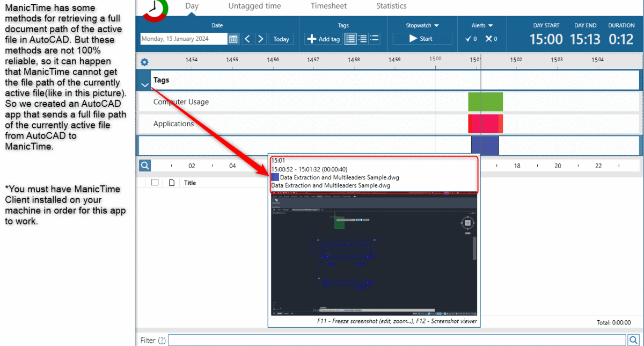The image size is (644, 346).
Task: Click the DURATION 0:12 value
Action: (621, 39)
